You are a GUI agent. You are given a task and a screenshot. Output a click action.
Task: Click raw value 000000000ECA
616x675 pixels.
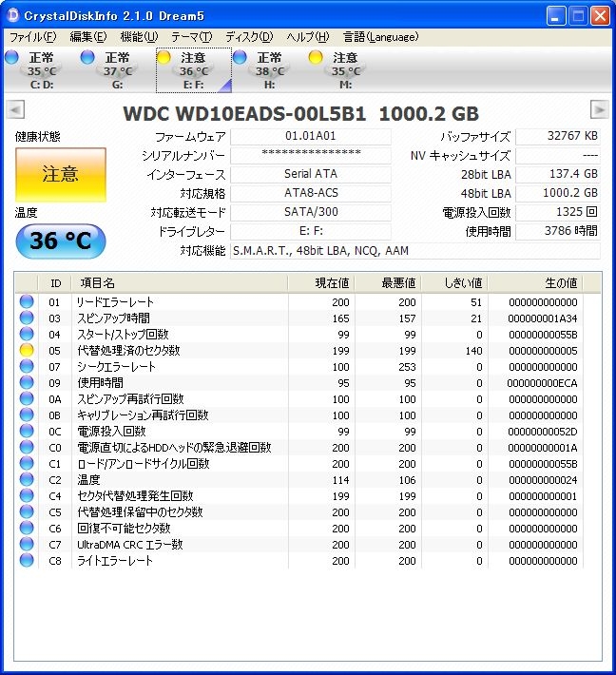[542, 383]
